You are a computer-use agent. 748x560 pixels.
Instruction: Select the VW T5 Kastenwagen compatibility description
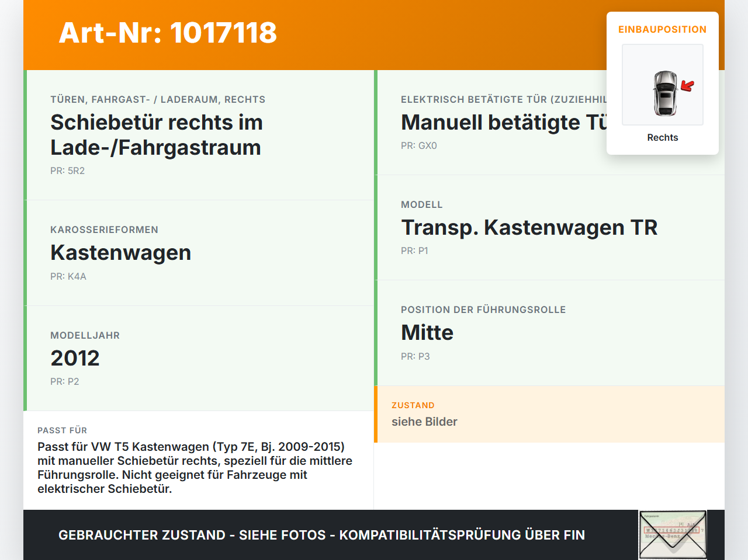[195, 468]
